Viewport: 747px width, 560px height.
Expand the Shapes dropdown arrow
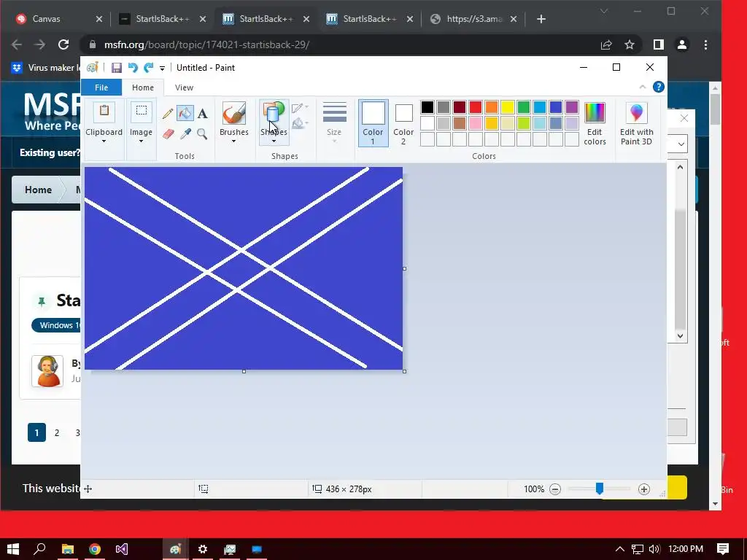pyautogui.click(x=274, y=141)
